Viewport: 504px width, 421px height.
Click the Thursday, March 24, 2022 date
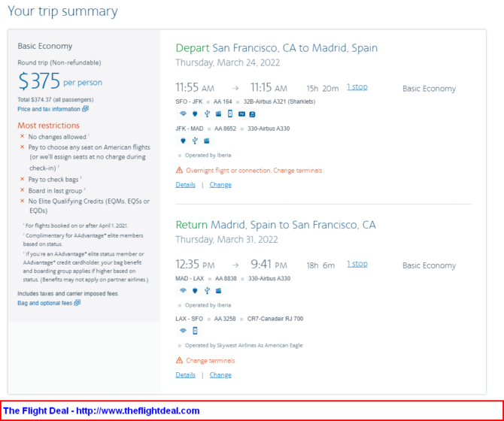point(228,62)
